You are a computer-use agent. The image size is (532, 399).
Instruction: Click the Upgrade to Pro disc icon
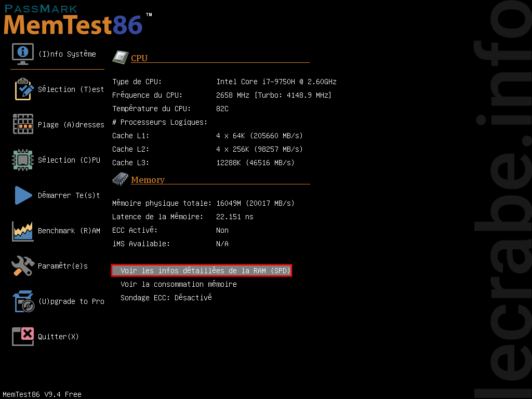tap(23, 301)
